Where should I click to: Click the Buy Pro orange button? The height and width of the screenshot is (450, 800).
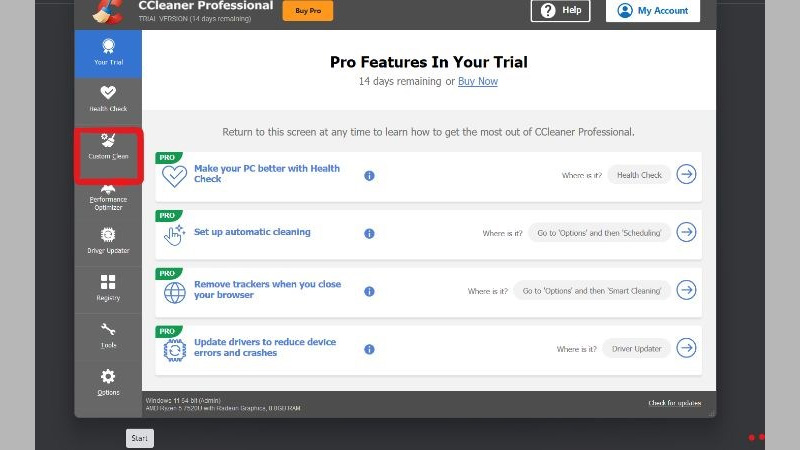pyautogui.click(x=308, y=11)
